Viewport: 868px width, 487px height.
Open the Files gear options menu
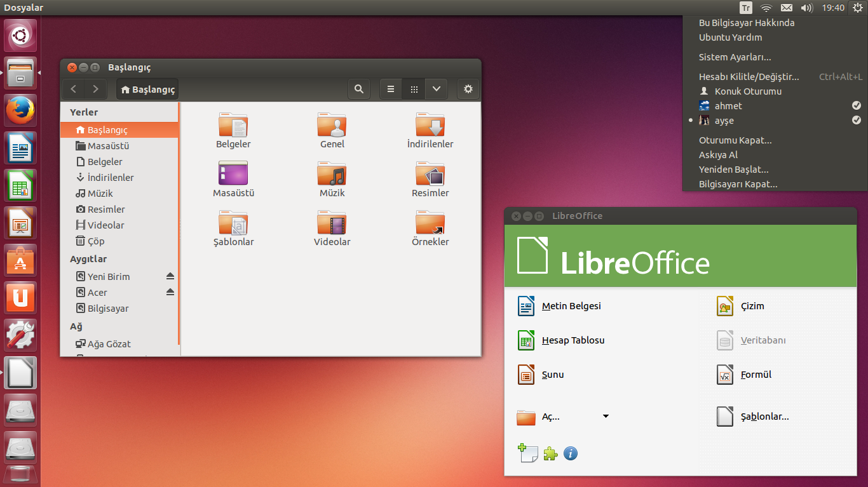coord(468,90)
